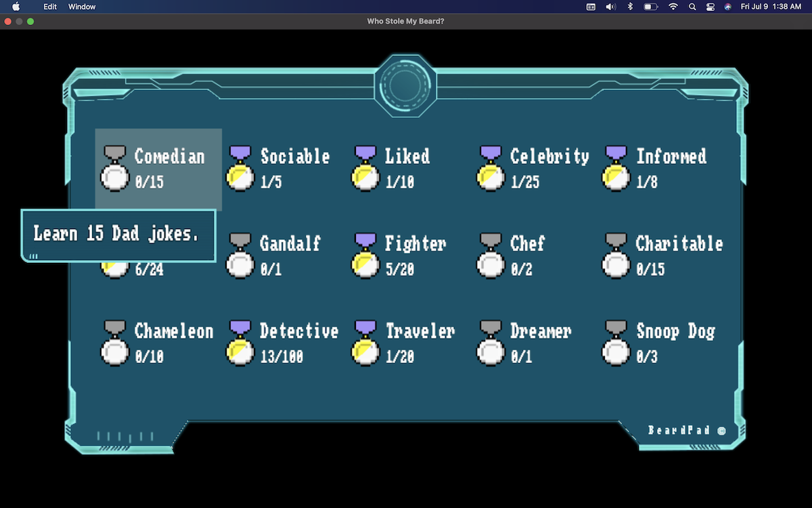Select the Chef medal icon
The width and height of the screenshot is (812, 508).
coord(491,256)
